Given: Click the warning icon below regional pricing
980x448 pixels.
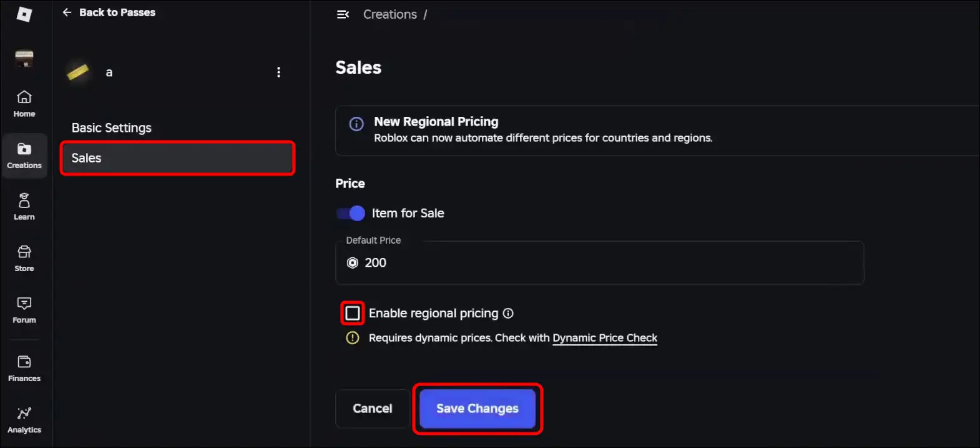Looking at the screenshot, I should click(x=352, y=337).
